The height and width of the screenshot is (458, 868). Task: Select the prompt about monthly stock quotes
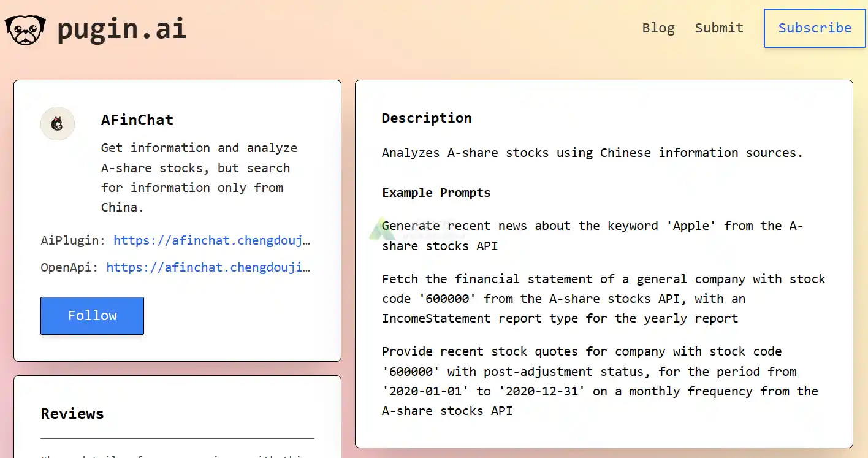click(x=600, y=381)
